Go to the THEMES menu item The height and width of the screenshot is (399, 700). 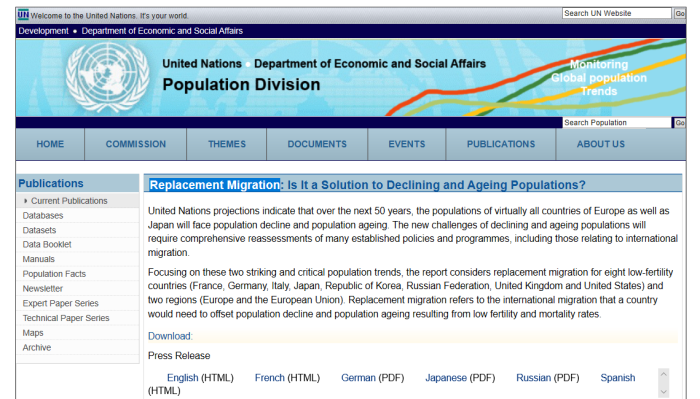tap(227, 144)
